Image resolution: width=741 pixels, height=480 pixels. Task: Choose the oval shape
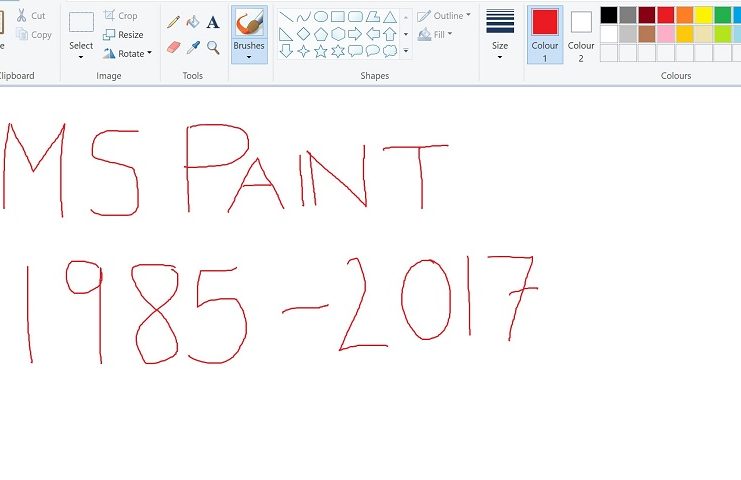tap(321, 16)
